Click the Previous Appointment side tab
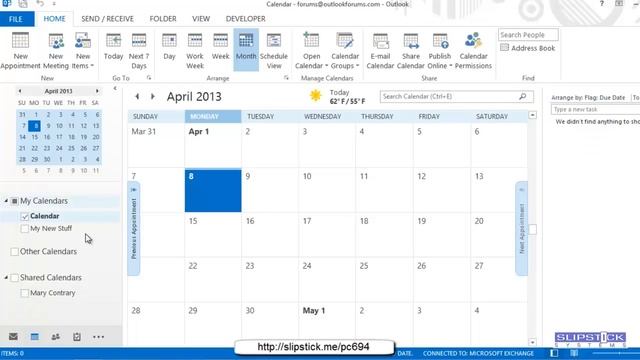The height and width of the screenshot is (360, 640). coord(134,229)
